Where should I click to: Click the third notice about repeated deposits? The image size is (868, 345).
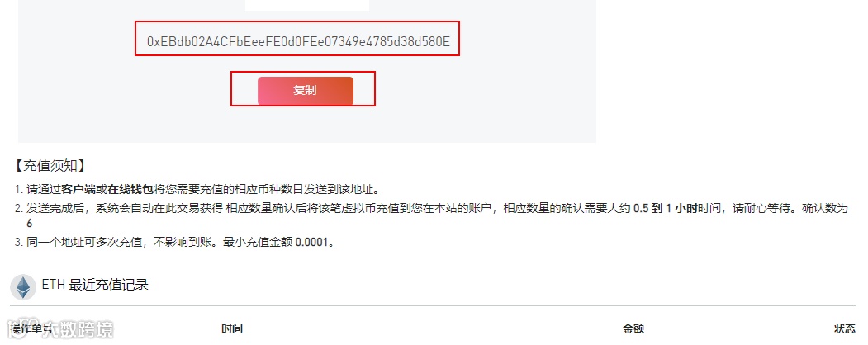[x=175, y=242]
